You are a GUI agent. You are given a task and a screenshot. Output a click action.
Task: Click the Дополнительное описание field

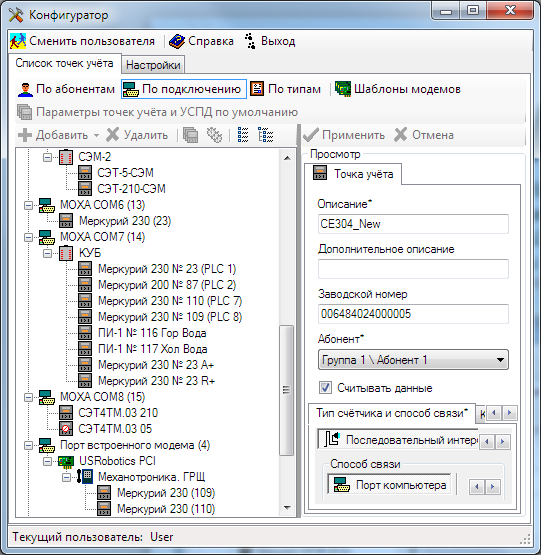tap(413, 269)
